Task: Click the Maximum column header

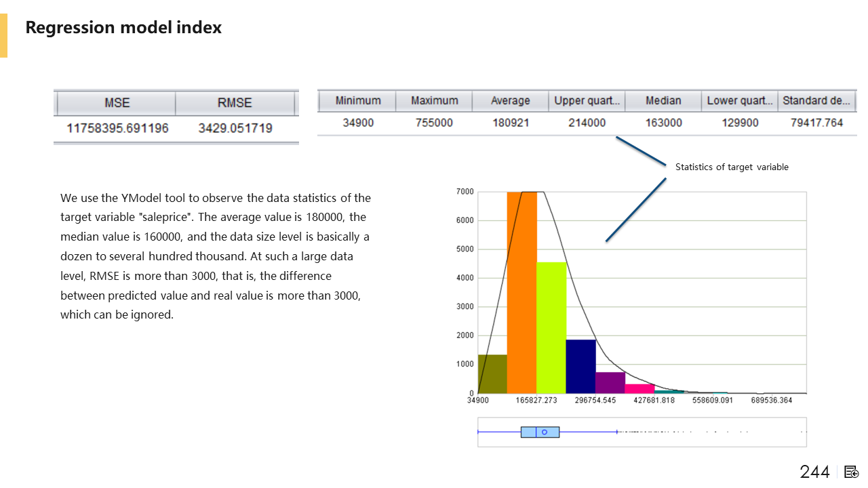Action: click(x=434, y=100)
